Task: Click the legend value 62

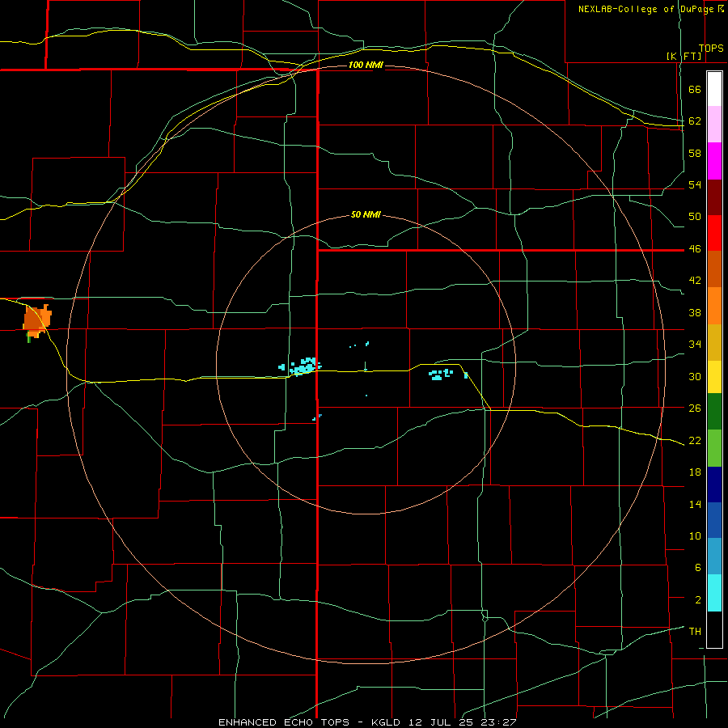Action: coord(695,121)
